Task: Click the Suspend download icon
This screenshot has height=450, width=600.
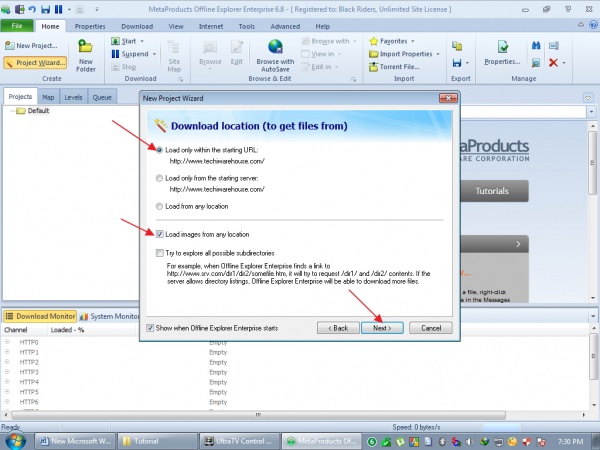Action: coord(115,54)
